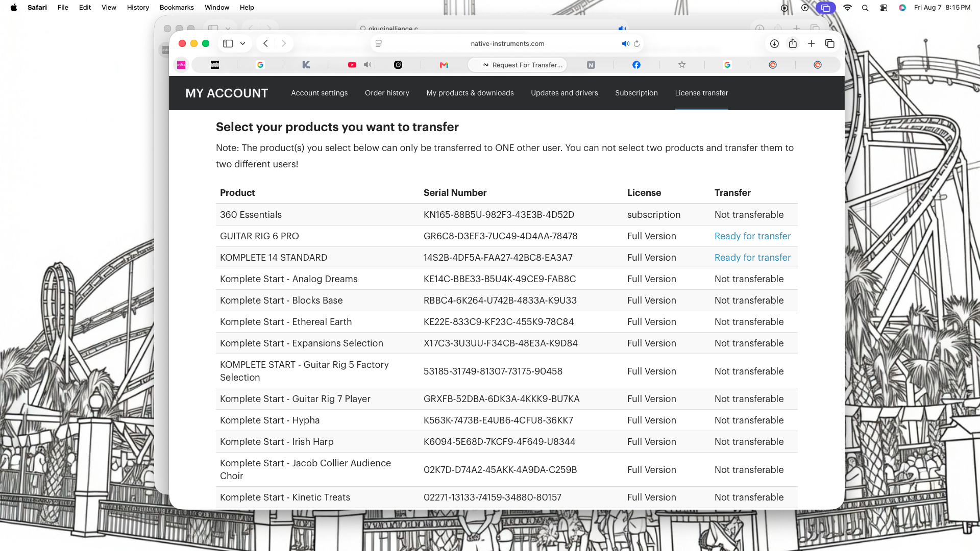Mute audio via address bar speaker icon
The image size is (980, 551).
[x=625, y=44]
